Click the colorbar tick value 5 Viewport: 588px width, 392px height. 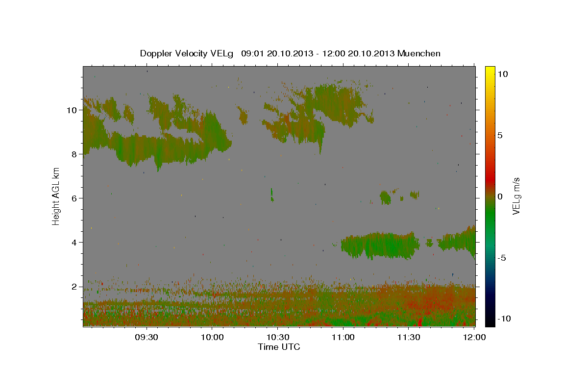pos(500,135)
